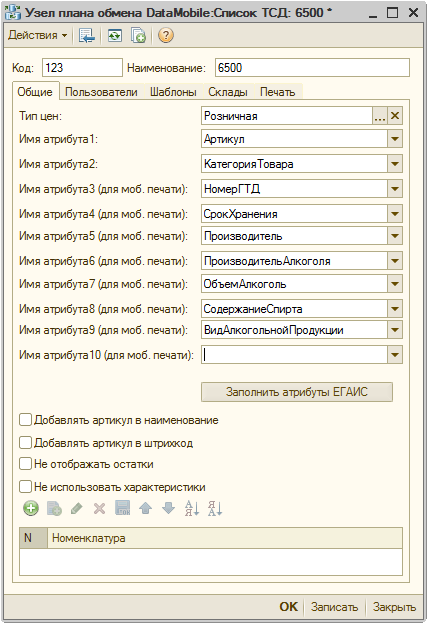Image resolution: width=427 pixels, height=623 pixels.
Task: Move row down with blue arrow
Action: 168,508
